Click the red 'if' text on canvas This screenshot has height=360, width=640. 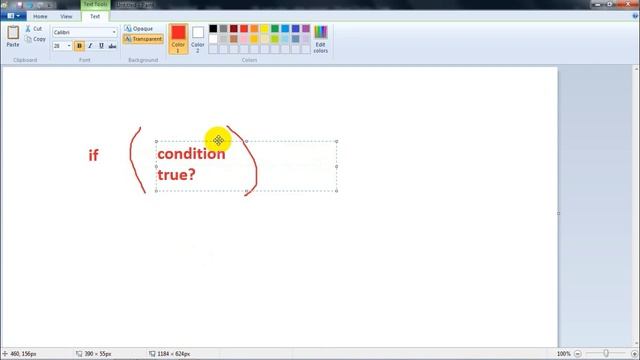[x=93, y=155]
